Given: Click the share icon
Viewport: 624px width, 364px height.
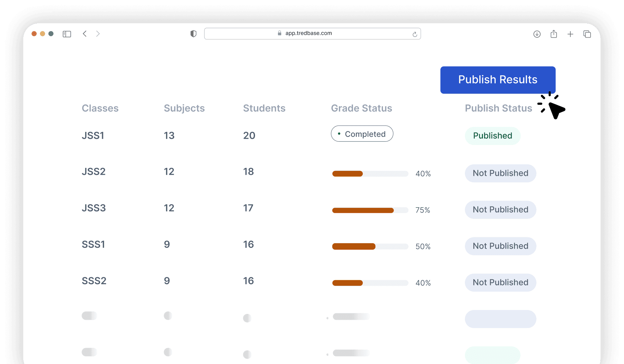Looking at the screenshot, I should point(554,34).
